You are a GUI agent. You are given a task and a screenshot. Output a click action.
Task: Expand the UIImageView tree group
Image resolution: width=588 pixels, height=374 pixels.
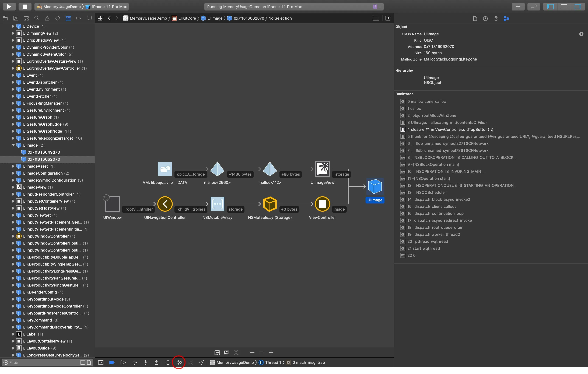(13, 187)
